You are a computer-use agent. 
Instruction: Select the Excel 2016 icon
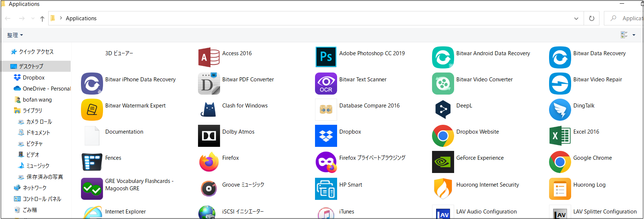click(x=560, y=136)
